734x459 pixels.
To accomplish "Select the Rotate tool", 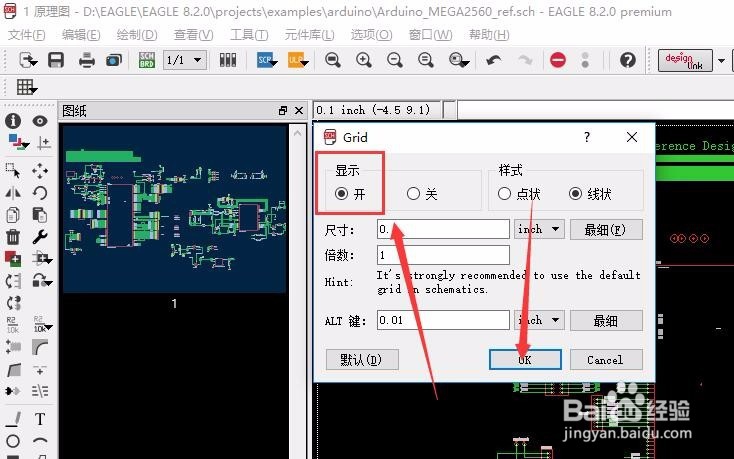I will tap(40, 193).
